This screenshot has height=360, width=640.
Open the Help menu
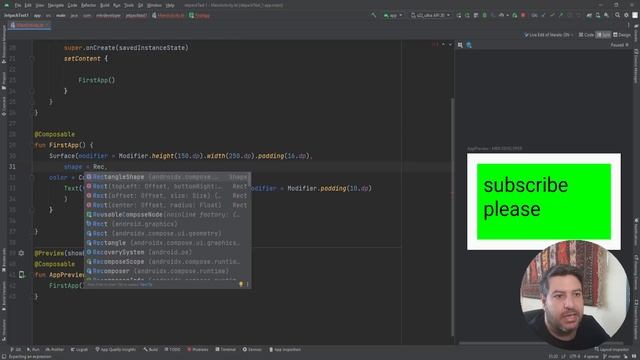pos(170,5)
